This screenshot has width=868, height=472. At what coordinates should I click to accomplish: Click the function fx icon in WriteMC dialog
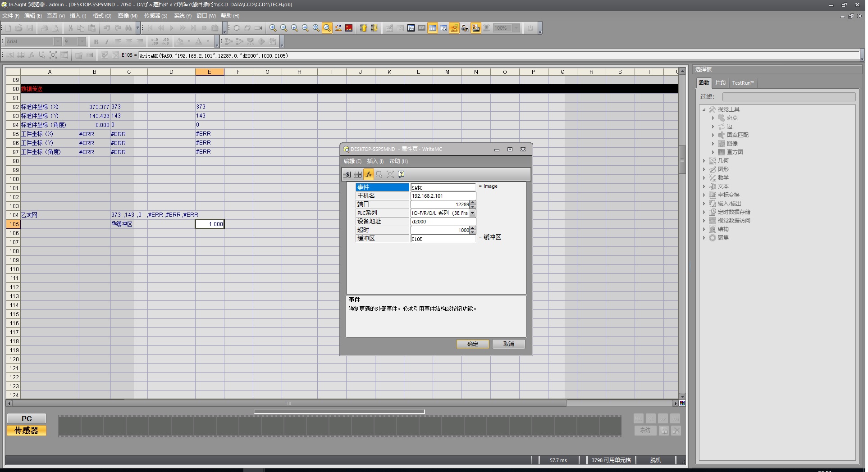(x=369, y=174)
